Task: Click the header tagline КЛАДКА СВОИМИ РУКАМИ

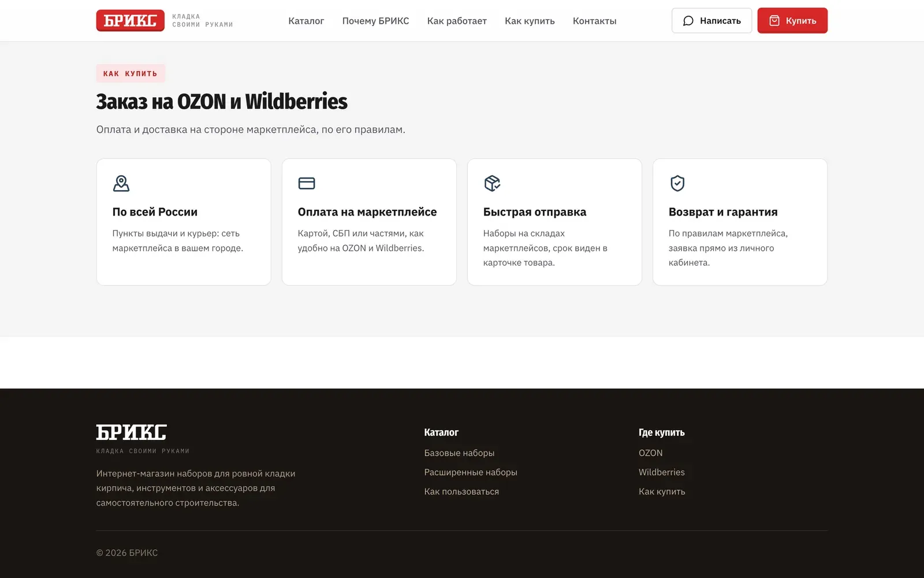Action: [x=203, y=21]
